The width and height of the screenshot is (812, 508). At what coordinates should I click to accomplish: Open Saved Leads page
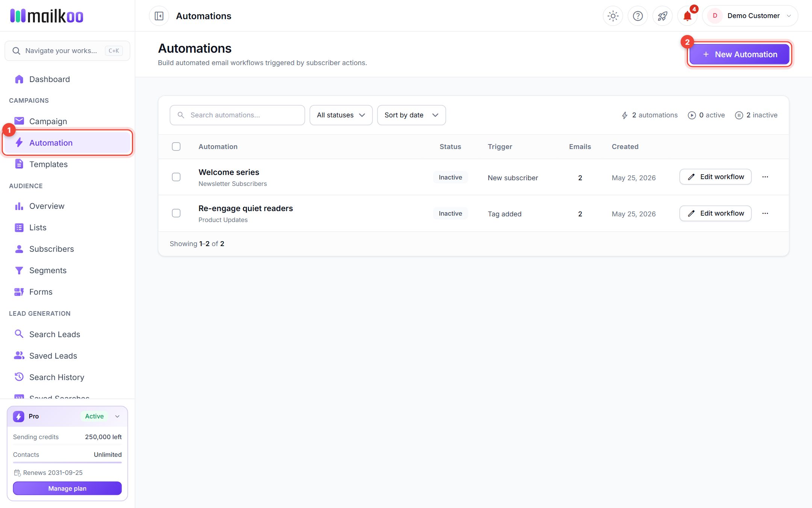tap(67, 356)
